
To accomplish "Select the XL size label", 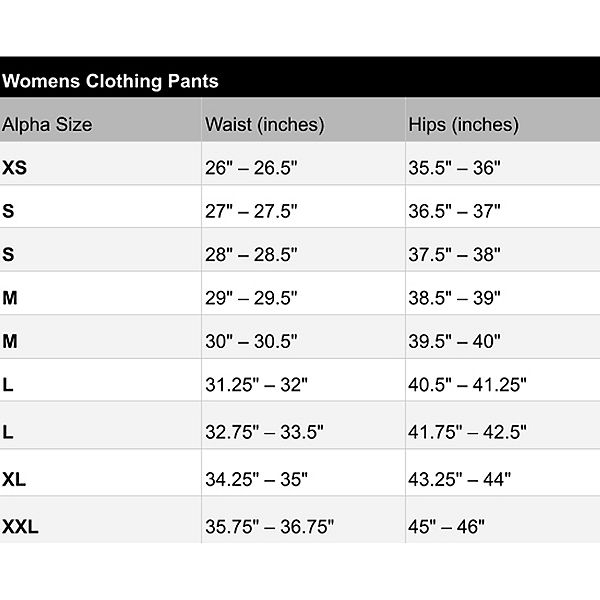I will click(14, 479).
